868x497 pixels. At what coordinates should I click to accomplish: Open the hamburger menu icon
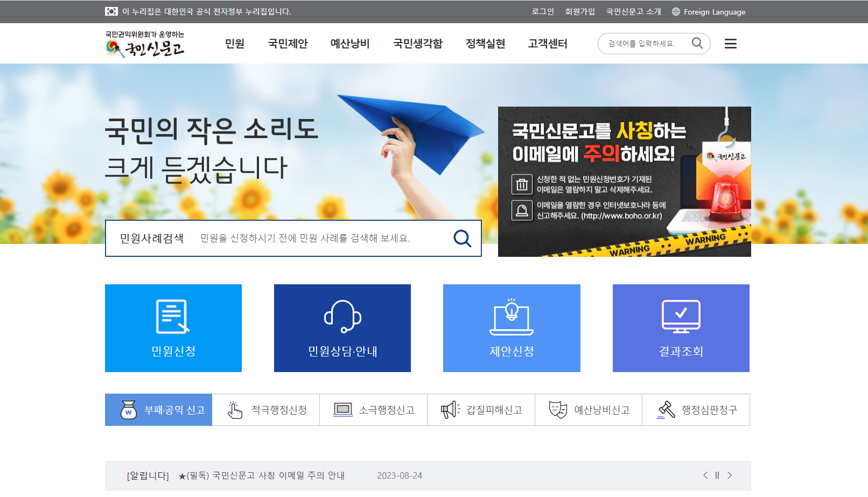coord(731,44)
